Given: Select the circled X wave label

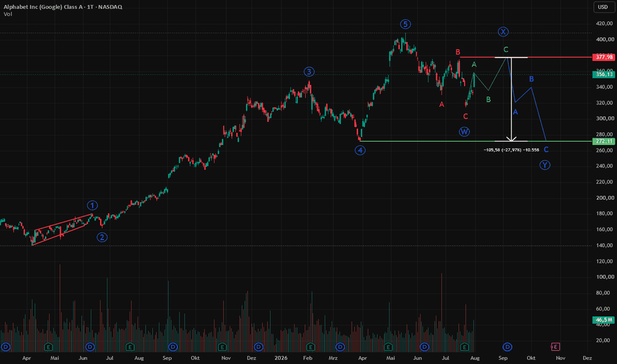Looking at the screenshot, I should coord(503,32).
